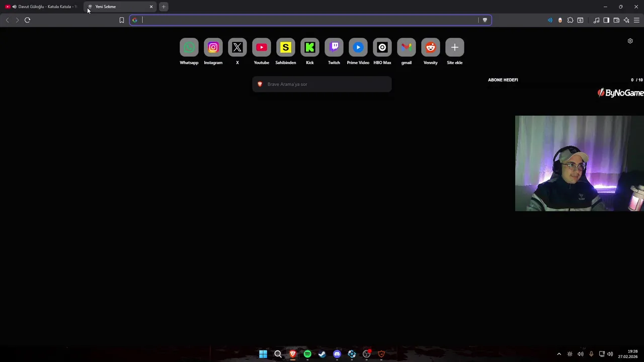
Task: Click the microphone icon in system tray
Action: [591, 354]
